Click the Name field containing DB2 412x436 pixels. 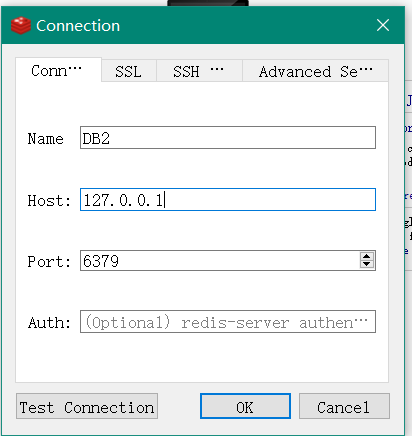click(x=228, y=138)
